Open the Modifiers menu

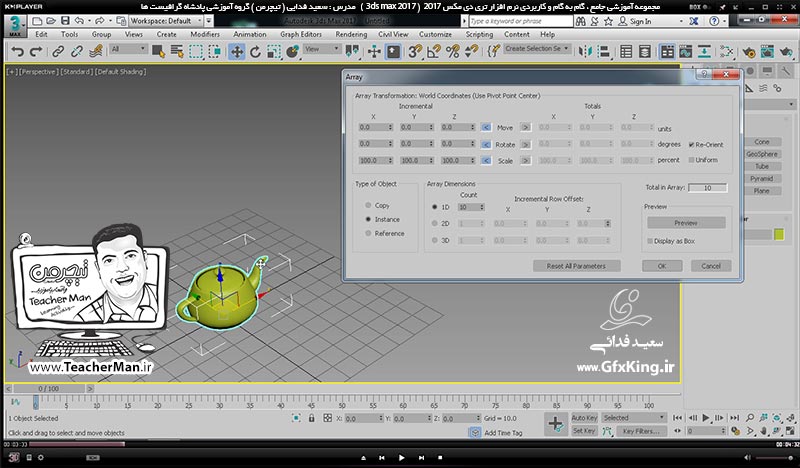tap(205, 34)
